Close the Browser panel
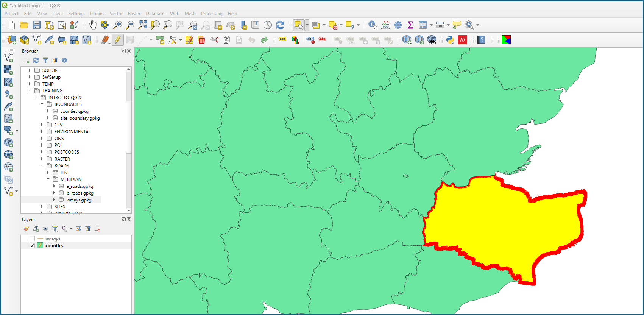Image resolution: width=644 pixels, height=315 pixels. [129, 51]
